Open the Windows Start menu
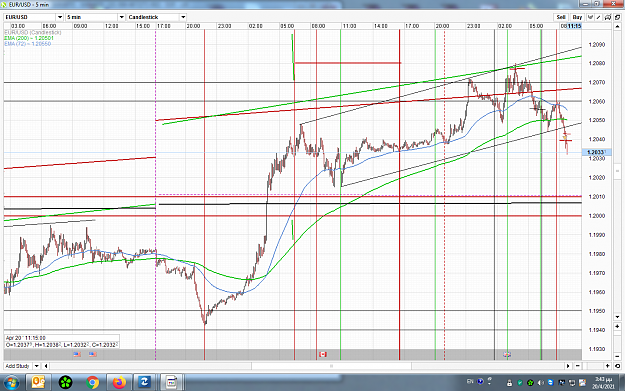625x391 pixels. pyautogui.click(x=11, y=383)
